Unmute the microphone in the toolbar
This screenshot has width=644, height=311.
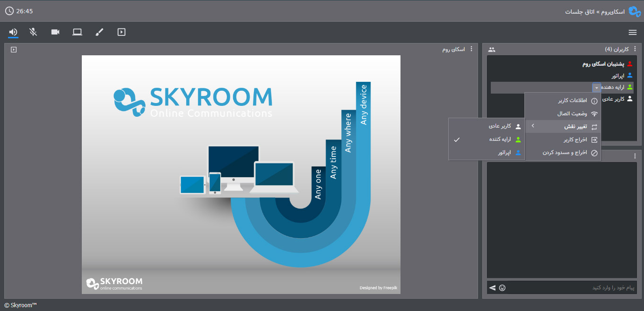pos(33,32)
